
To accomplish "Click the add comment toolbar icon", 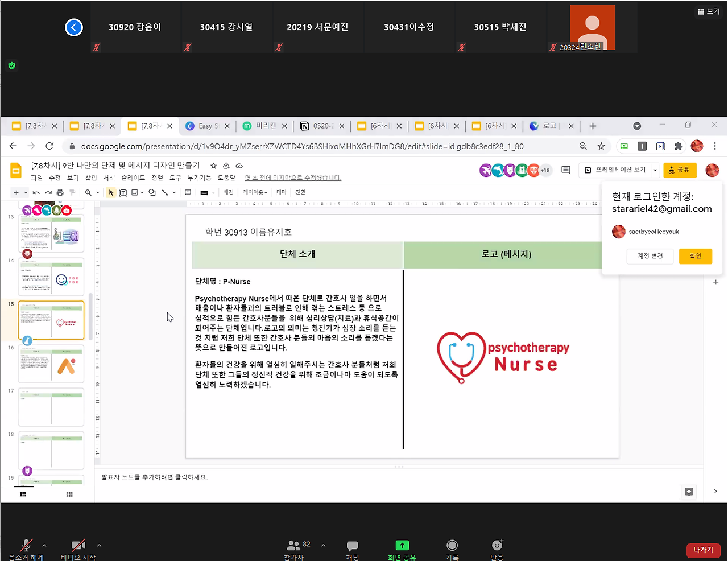I will click(188, 193).
